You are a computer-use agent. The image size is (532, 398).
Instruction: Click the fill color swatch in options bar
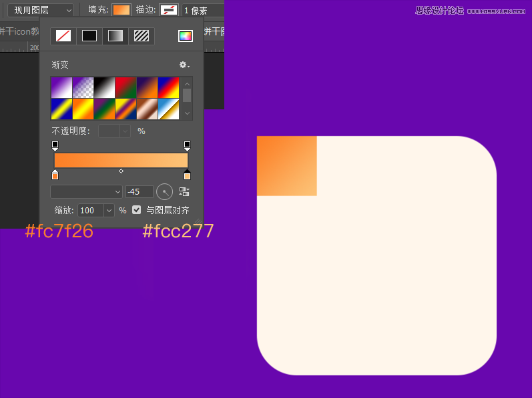121,10
